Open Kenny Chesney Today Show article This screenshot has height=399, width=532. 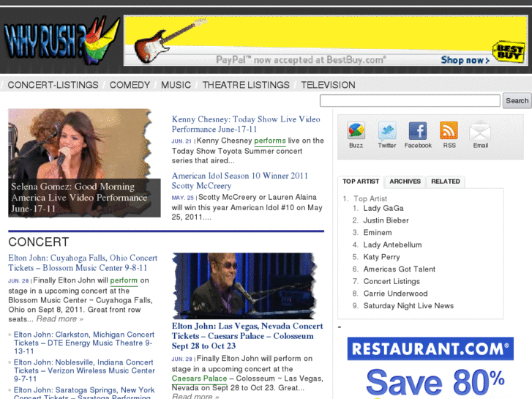pyautogui.click(x=246, y=124)
